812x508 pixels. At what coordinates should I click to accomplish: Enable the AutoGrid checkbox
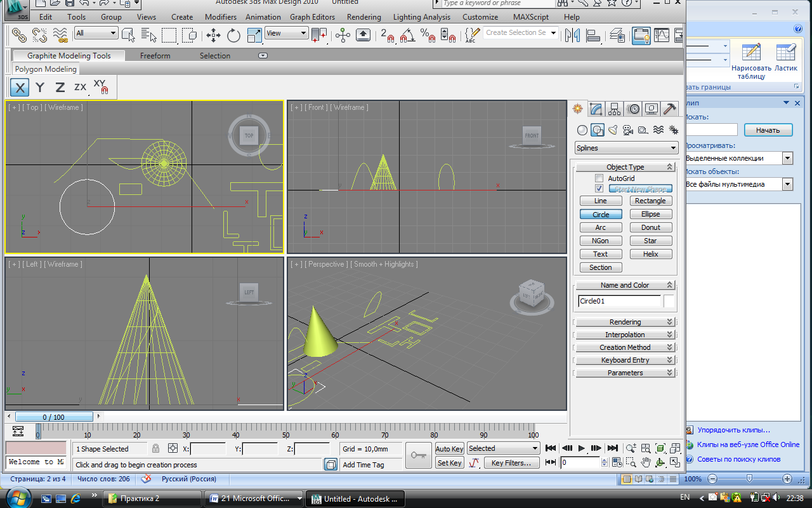pos(599,178)
